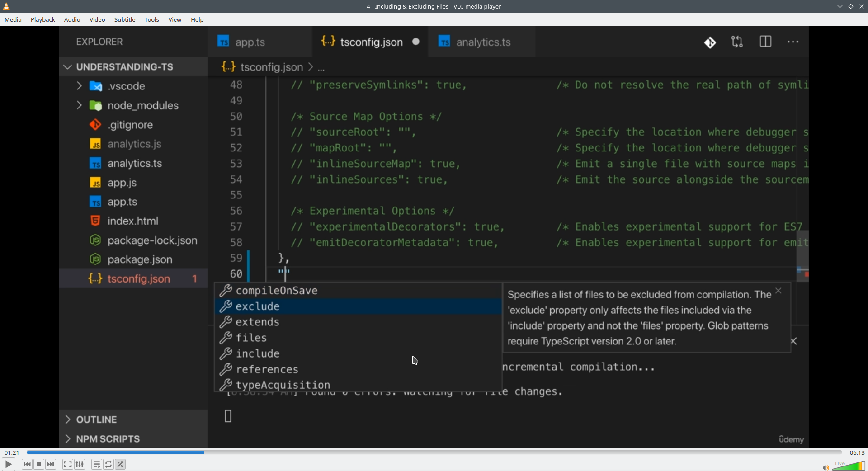Mute audio via the speaker icon
The height and width of the screenshot is (471, 868).
pos(825,467)
